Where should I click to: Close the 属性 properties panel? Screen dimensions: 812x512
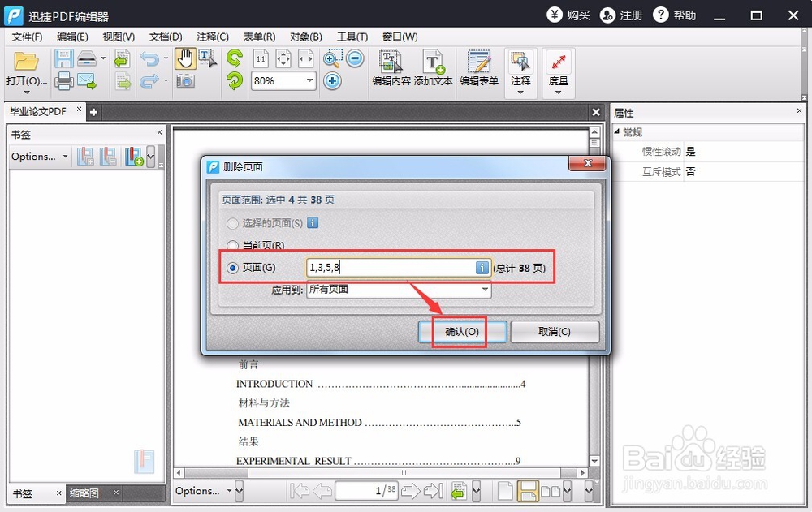(799, 111)
